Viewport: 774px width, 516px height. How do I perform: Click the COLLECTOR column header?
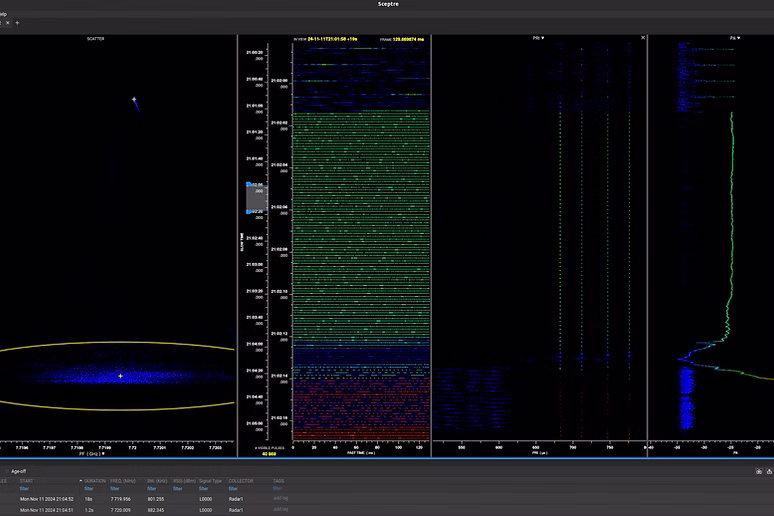[x=241, y=481]
